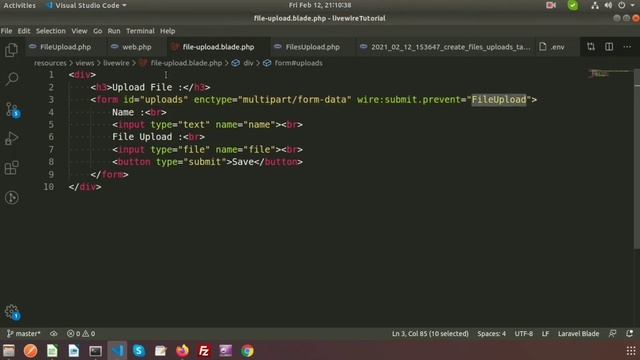Click the master branch in status bar
Screen dimensions: 640x360
coord(24,334)
